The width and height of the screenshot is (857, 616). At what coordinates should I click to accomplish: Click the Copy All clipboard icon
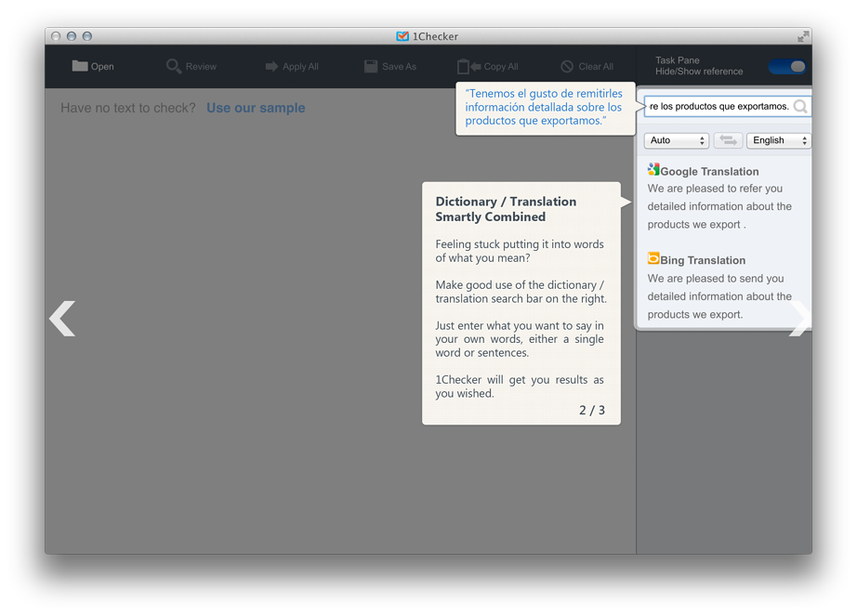(x=469, y=67)
